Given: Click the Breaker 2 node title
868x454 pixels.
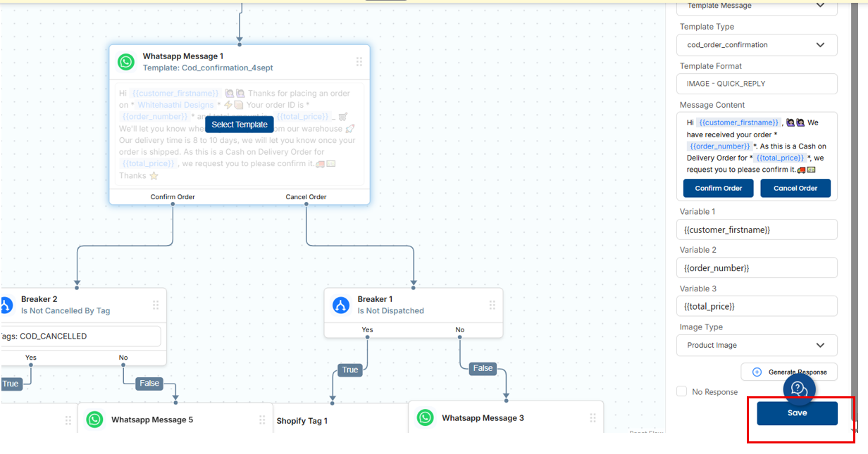Looking at the screenshot, I should [39, 299].
